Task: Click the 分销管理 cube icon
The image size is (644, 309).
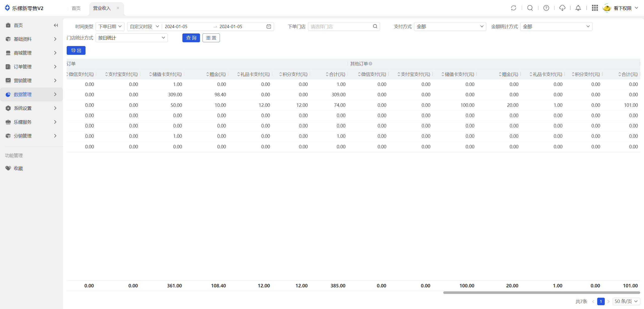Action: pyautogui.click(x=8, y=136)
